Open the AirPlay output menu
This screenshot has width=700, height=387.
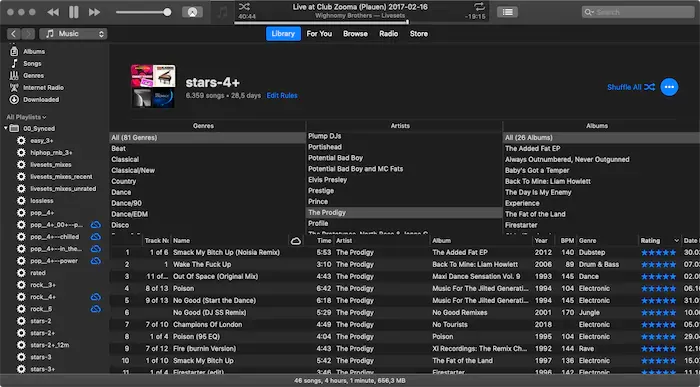click(192, 12)
